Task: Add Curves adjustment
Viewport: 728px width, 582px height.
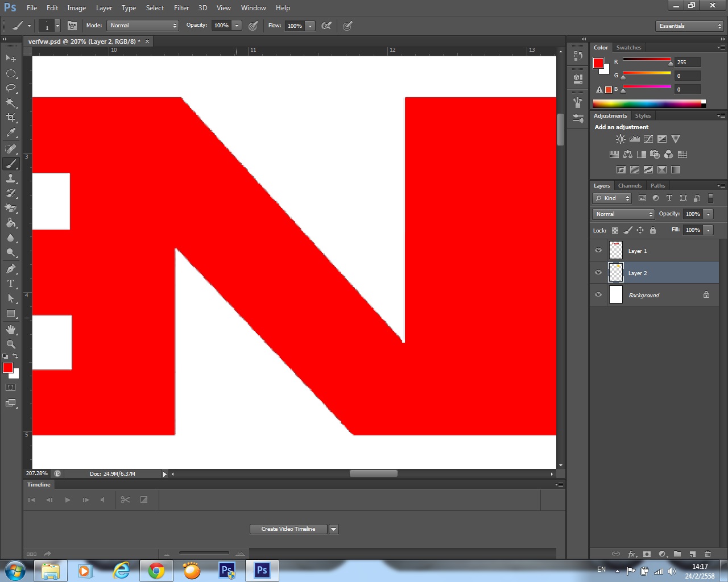Action: point(648,139)
